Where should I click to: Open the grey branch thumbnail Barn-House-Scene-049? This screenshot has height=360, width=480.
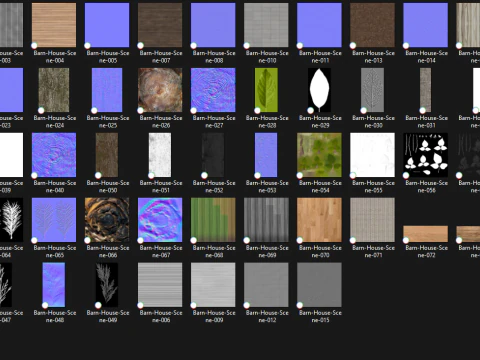pyautogui.click(x=107, y=285)
